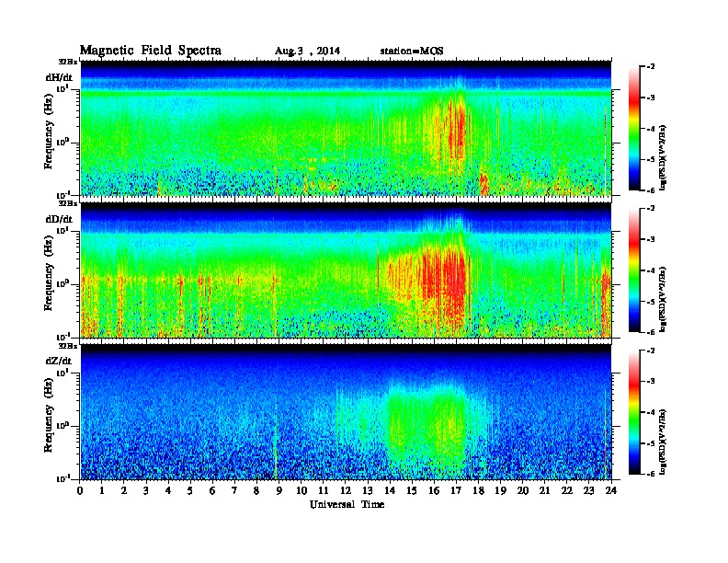This screenshot has height=563, width=728.
Task: Click the color scale bar beside the dH/dt panel
Action: coord(633,129)
